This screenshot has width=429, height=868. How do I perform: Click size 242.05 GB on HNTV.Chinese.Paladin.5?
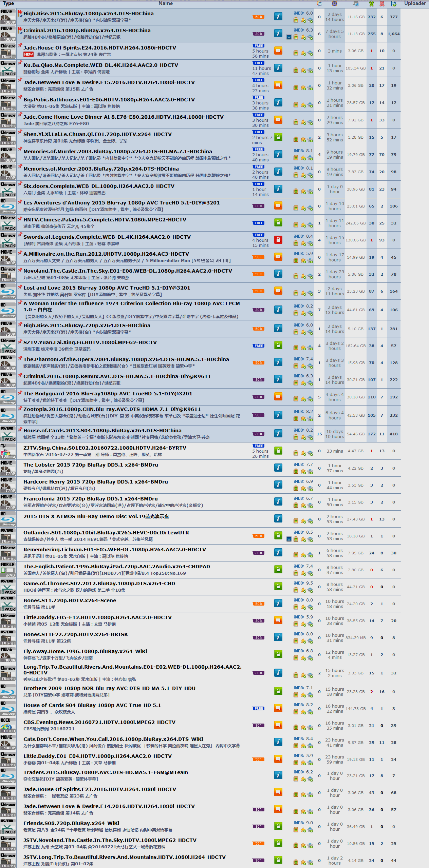(356, 223)
